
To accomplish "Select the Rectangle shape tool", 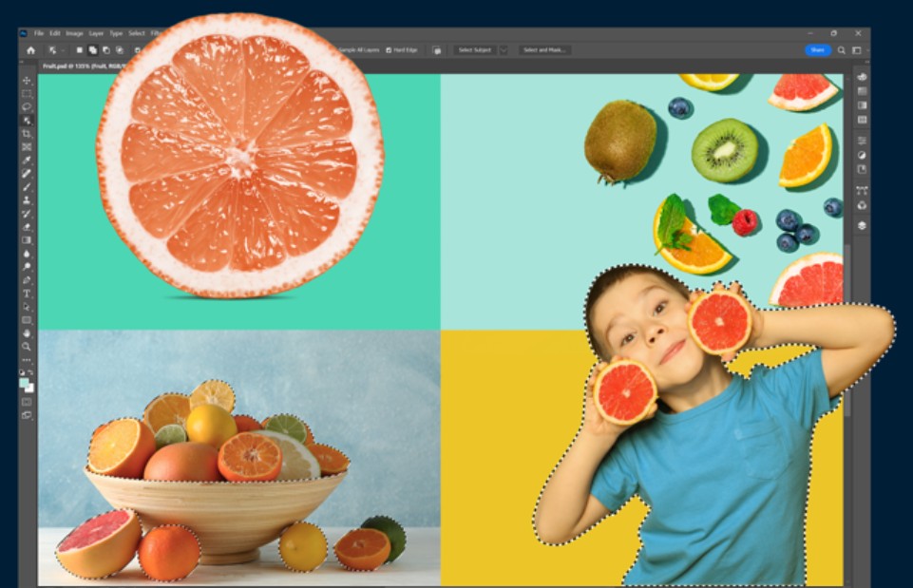I will coord(27,320).
